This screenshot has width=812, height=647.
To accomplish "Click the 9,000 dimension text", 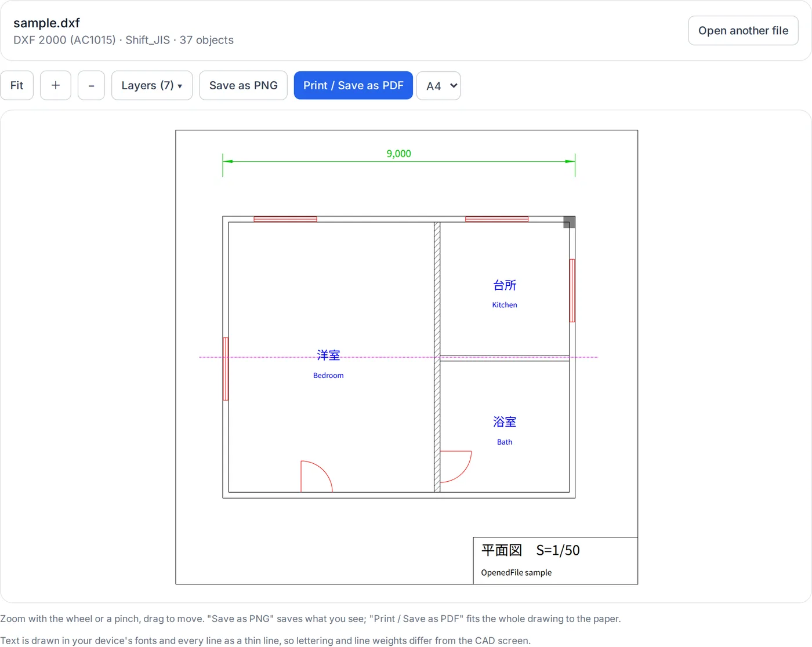I will [x=399, y=154].
